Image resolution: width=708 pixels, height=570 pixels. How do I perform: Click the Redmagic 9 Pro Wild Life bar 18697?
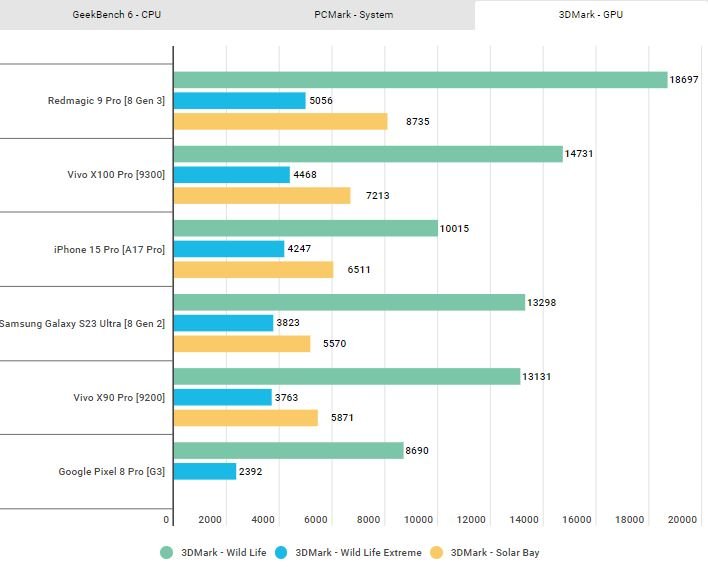pos(420,80)
